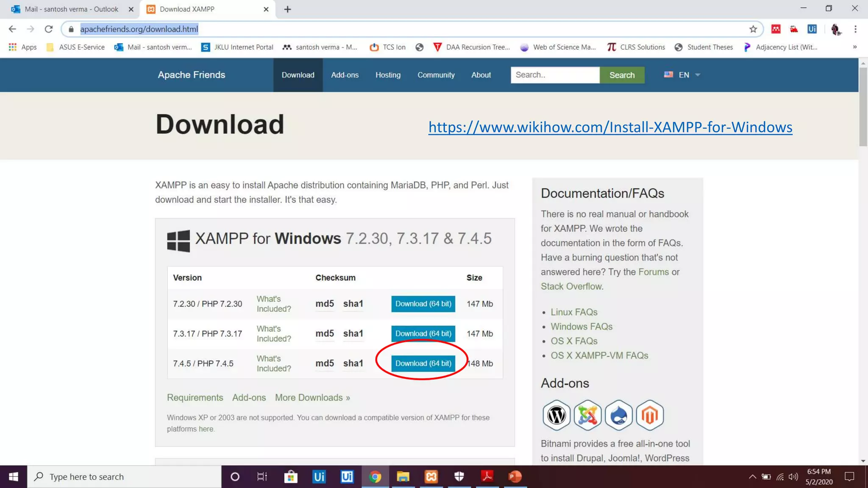Open the More Downloads link
868x488 pixels.
(x=312, y=397)
